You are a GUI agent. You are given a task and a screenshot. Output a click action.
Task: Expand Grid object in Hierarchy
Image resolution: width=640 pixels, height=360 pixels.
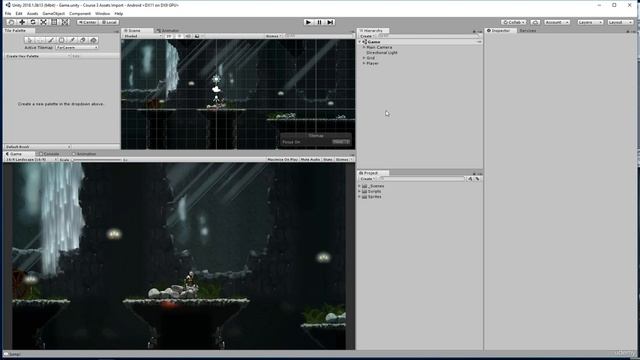click(x=364, y=58)
